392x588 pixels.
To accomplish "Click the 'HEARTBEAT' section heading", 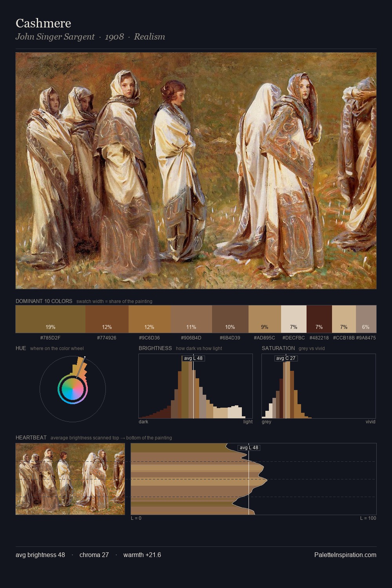I will coord(31,438).
